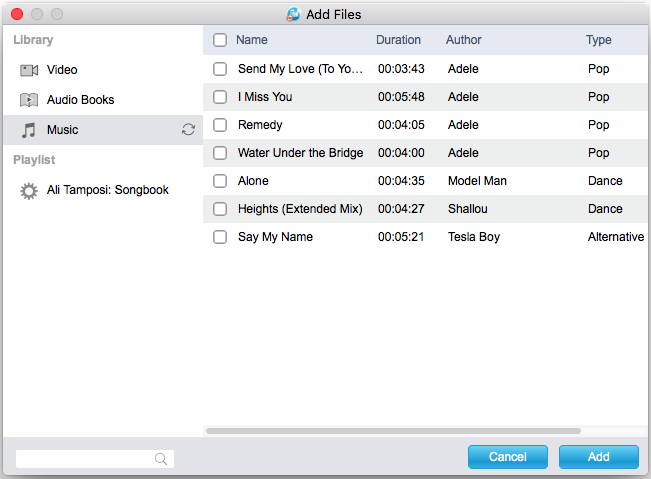Focus the search input field
Image resolution: width=651 pixels, height=479 pixels.
pyautogui.click(x=85, y=459)
